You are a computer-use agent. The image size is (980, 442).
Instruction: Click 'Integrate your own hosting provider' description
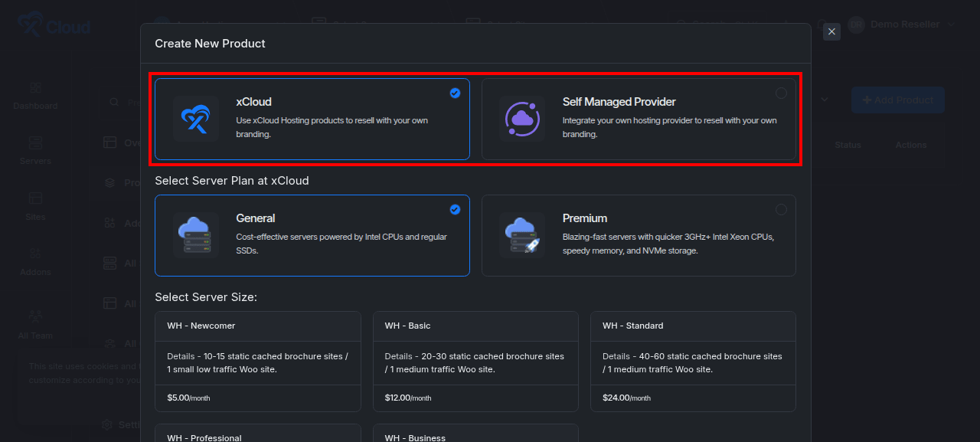[x=670, y=127]
